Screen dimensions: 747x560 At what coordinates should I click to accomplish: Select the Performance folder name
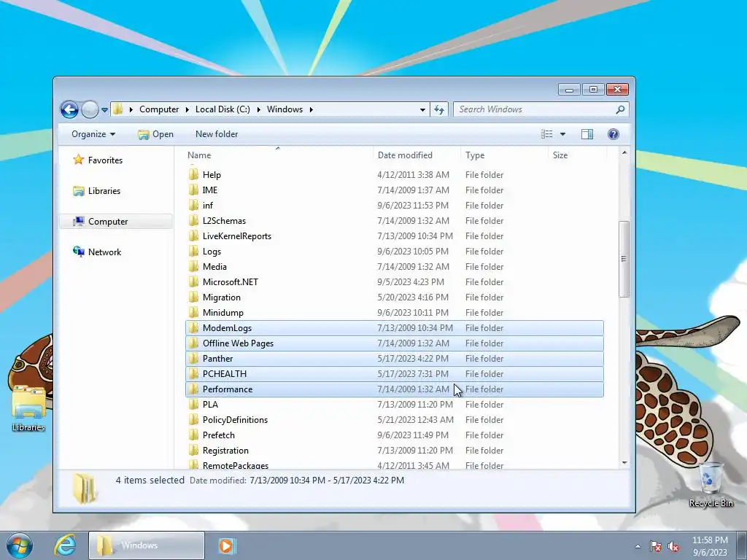pyautogui.click(x=228, y=389)
